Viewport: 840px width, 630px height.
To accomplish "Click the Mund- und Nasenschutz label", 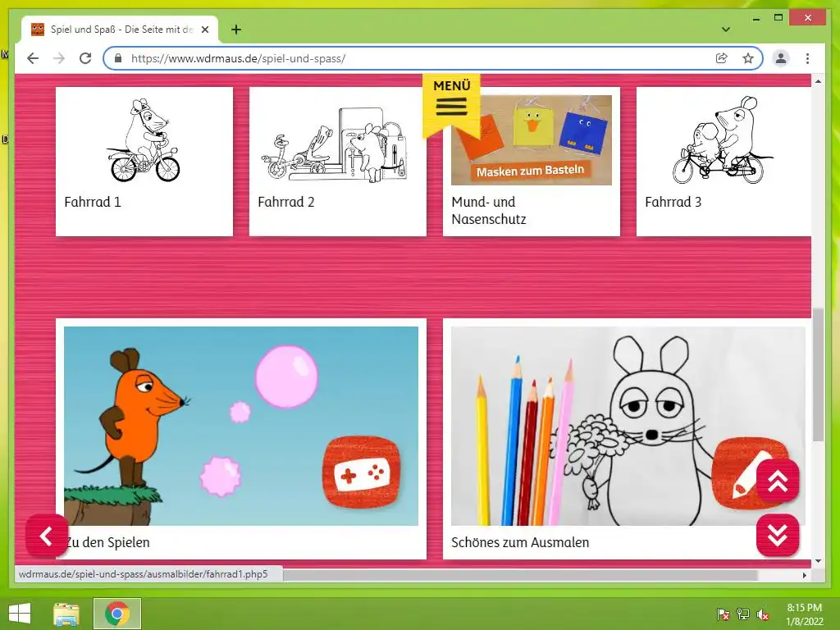I will click(489, 211).
